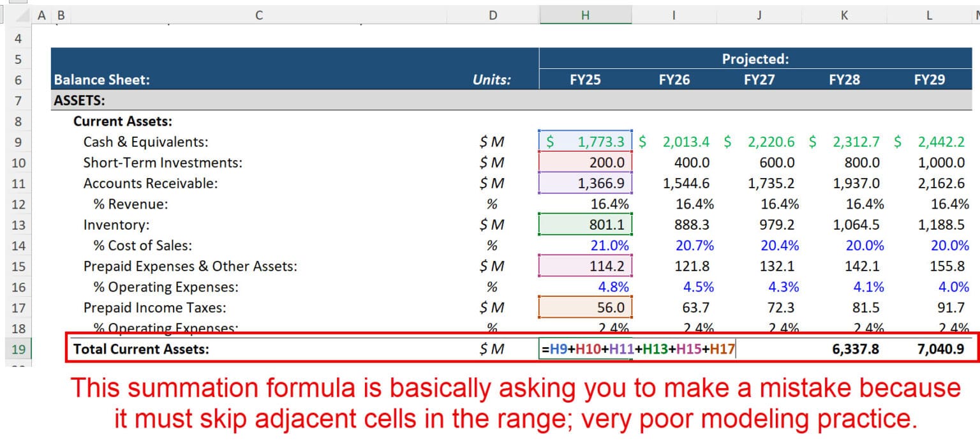980x448 pixels.
Task: Select column H header
Action: [x=585, y=14]
